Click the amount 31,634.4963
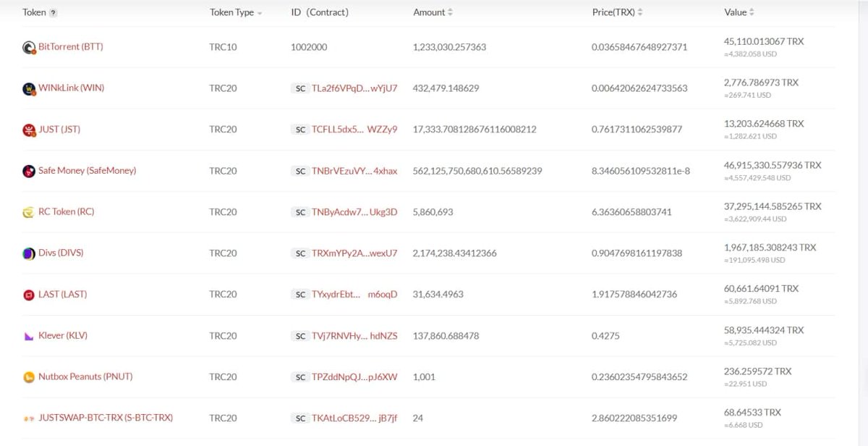Viewport: 868px width, 446px height. pyautogui.click(x=438, y=295)
